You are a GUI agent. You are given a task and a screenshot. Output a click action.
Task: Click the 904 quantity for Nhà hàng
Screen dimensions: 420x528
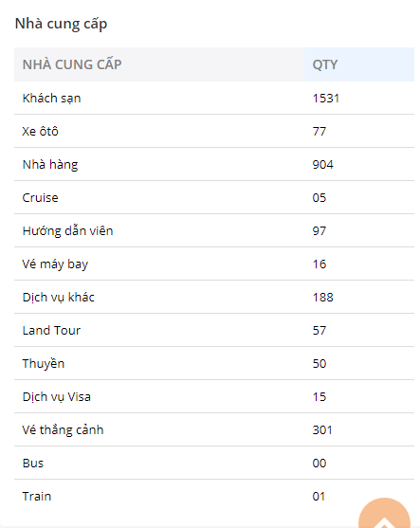pos(322,164)
